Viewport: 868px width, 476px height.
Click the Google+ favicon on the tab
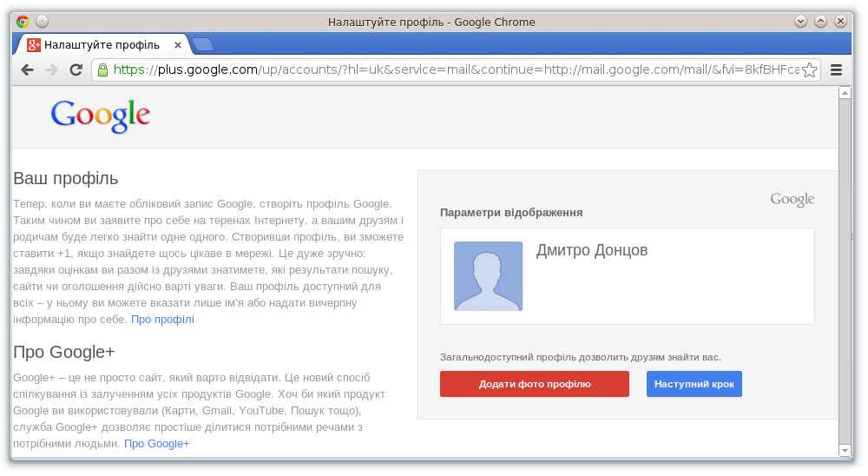click(x=34, y=45)
